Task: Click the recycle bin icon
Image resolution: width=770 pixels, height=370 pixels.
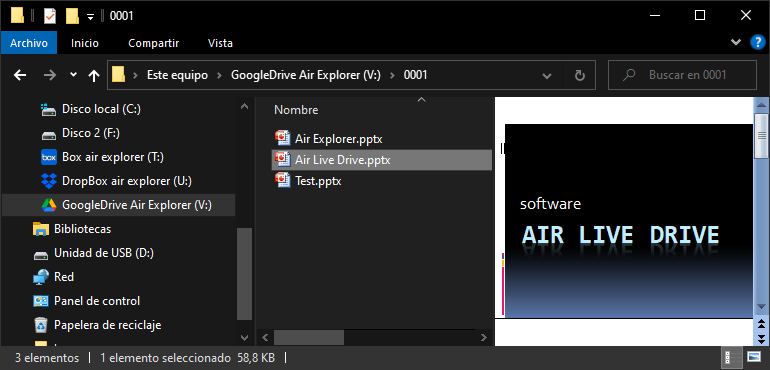Action: (x=41, y=325)
